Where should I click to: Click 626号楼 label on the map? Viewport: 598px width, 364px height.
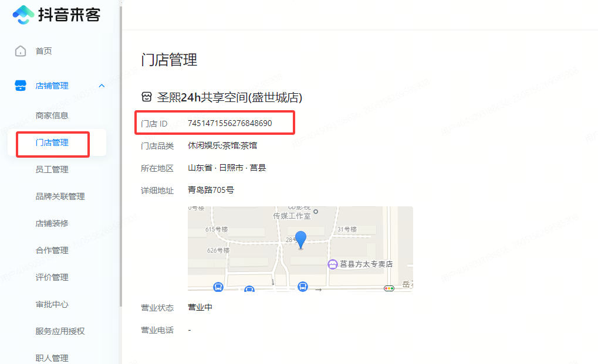(x=218, y=250)
